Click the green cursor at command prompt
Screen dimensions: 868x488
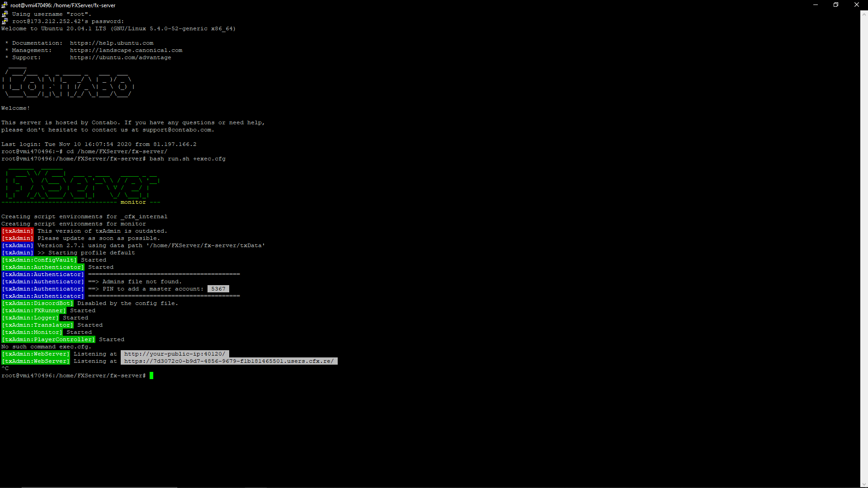(x=151, y=375)
